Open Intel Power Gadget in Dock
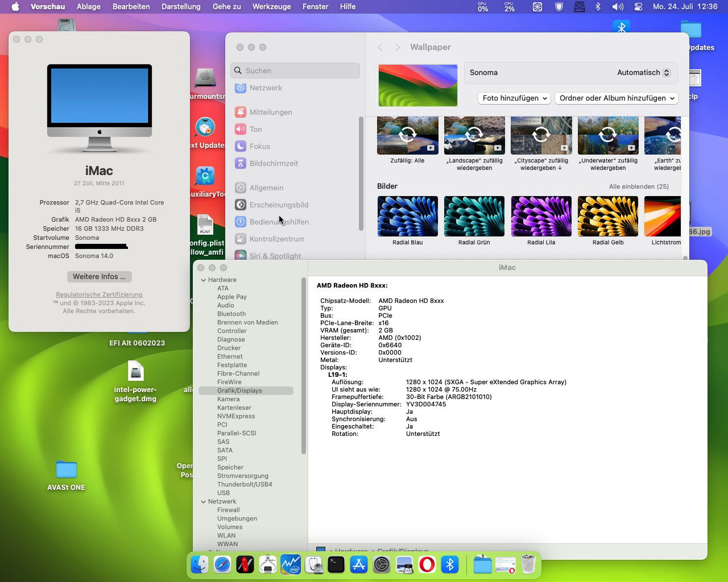Image resolution: width=728 pixels, height=582 pixels. (x=291, y=564)
